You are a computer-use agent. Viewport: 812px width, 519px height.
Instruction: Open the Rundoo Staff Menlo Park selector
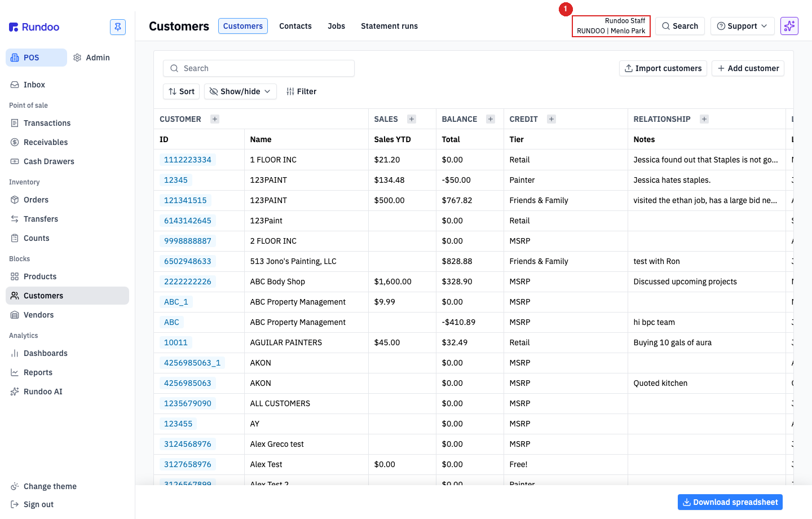[611, 26]
